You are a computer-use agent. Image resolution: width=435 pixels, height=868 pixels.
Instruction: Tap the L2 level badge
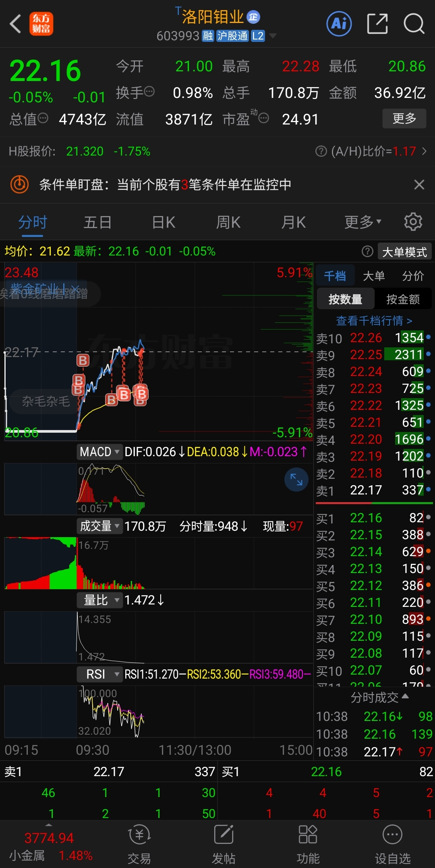click(258, 36)
